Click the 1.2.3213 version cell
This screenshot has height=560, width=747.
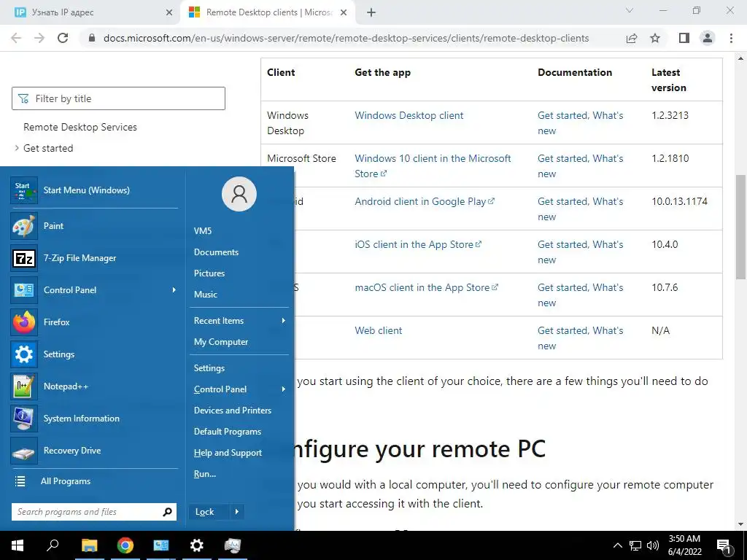(670, 115)
